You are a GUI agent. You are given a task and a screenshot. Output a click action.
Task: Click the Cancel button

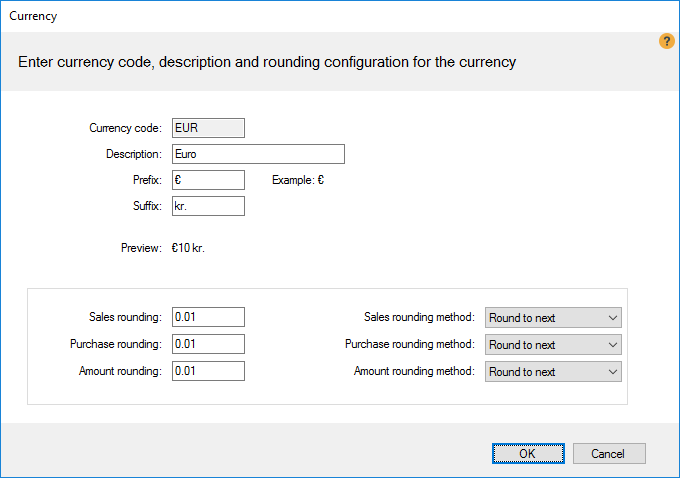tap(608, 453)
